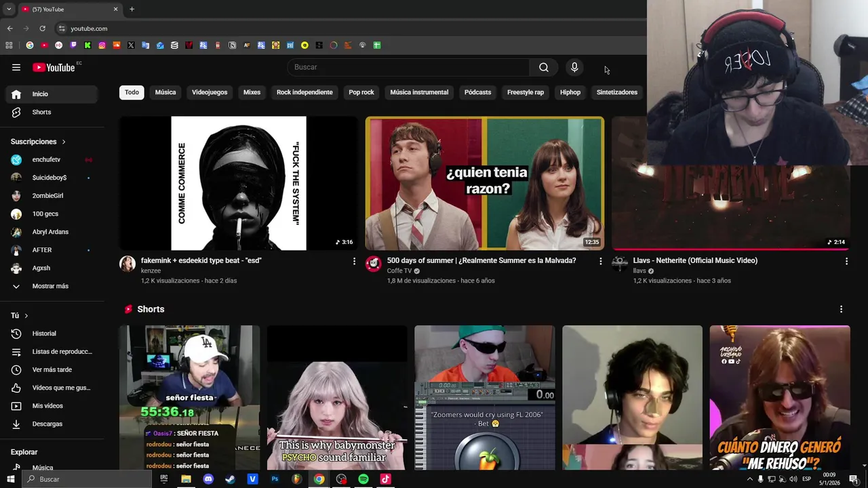This screenshot has height=488, width=868.
Task: Select the Mixes filter chip
Action: 252,92
